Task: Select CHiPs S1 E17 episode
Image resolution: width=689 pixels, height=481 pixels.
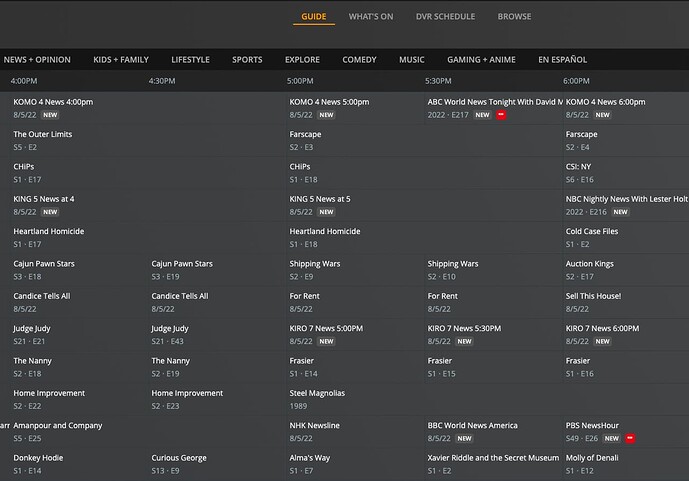Action: (148, 173)
